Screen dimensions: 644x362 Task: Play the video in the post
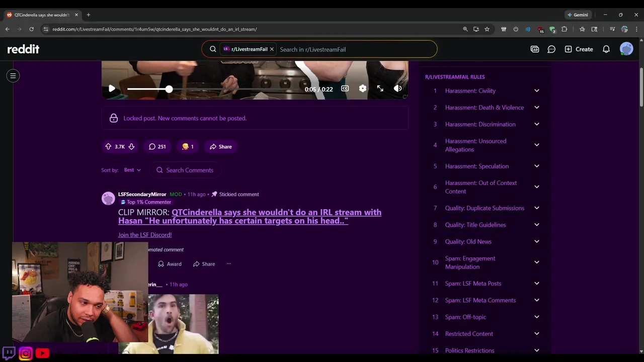(x=112, y=88)
